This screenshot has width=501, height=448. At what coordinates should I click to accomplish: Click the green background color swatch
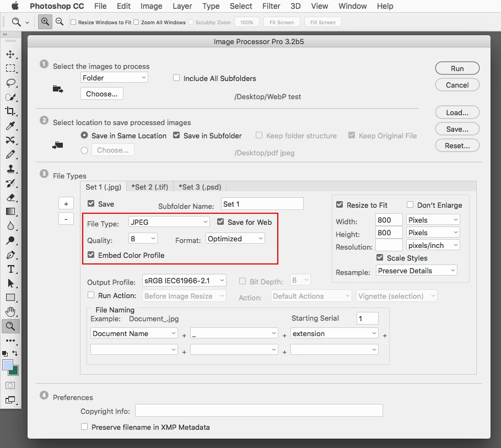[x=14, y=371]
